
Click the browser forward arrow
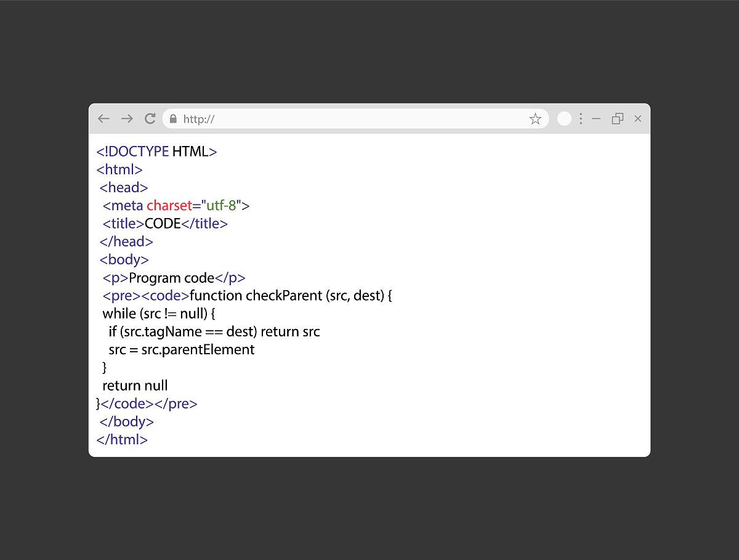coord(127,119)
